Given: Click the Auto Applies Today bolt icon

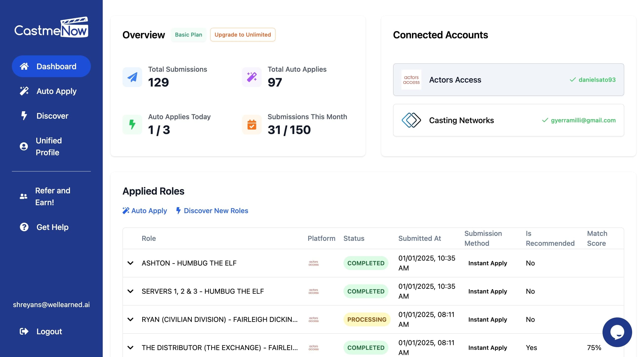Looking at the screenshot, I should coord(132,124).
